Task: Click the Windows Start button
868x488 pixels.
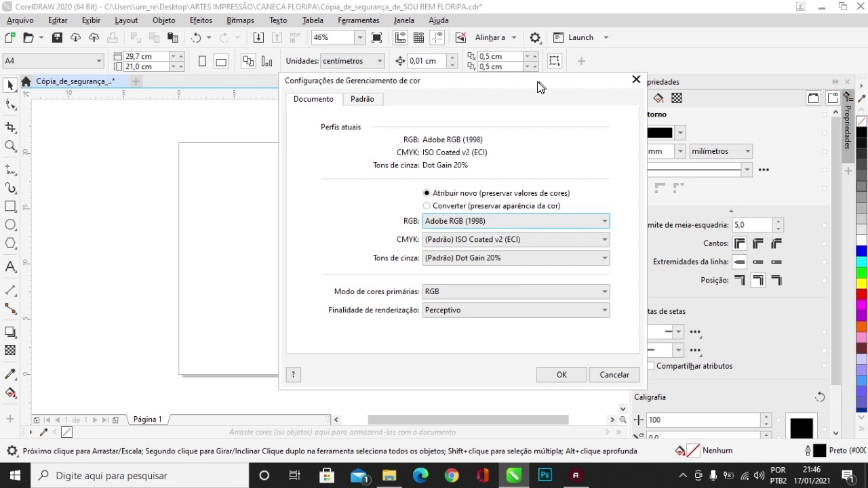Action: point(15,476)
